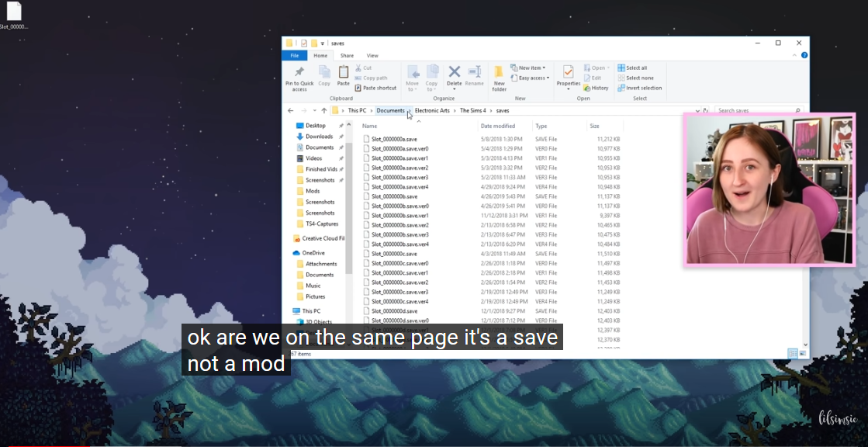Switch to the Share ribbon tab
Image resolution: width=868 pixels, height=447 pixels.
point(347,55)
